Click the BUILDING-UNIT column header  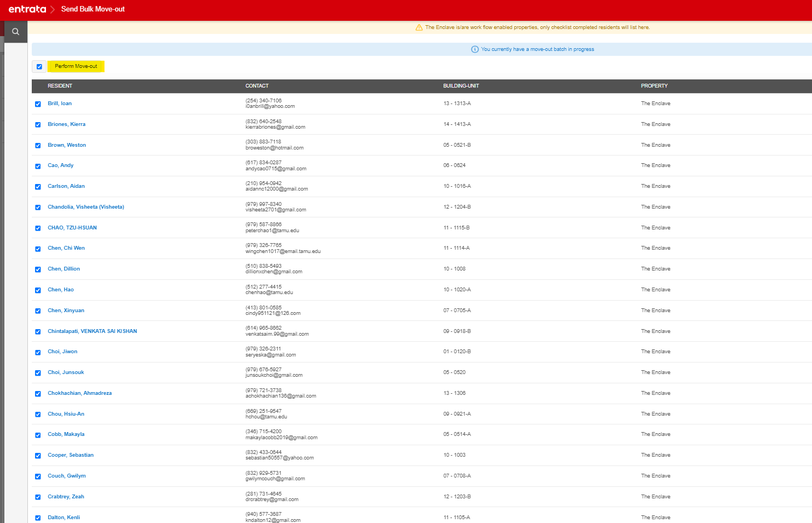click(x=461, y=86)
